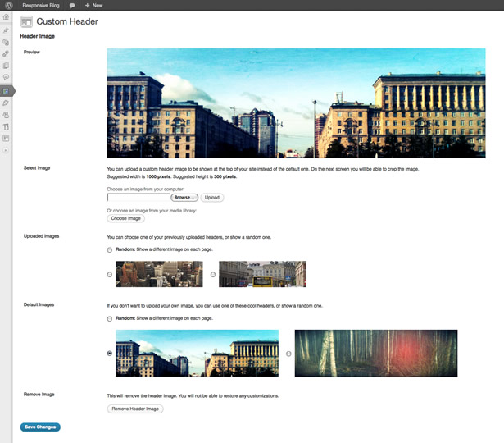The image size is (504, 443).
Task: Open the Media icon in sidebar
Action: pyautogui.click(x=6, y=42)
